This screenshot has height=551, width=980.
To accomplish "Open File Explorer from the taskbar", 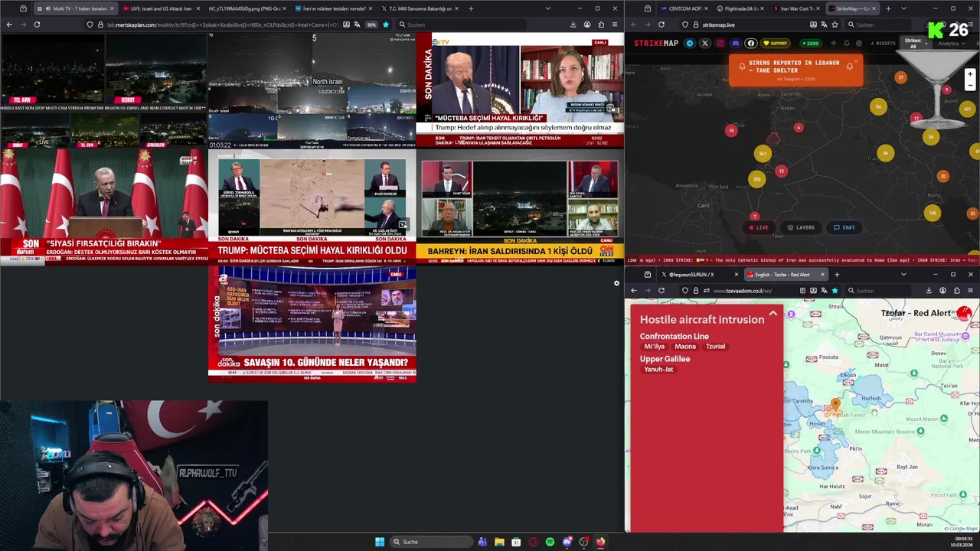I will pyautogui.click(x=499, y=542).
